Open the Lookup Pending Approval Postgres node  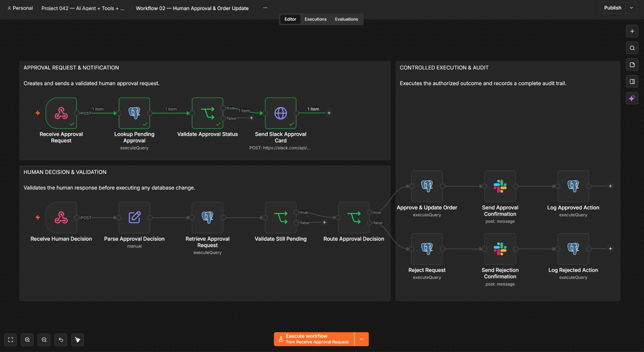click(x=134, y=113)
